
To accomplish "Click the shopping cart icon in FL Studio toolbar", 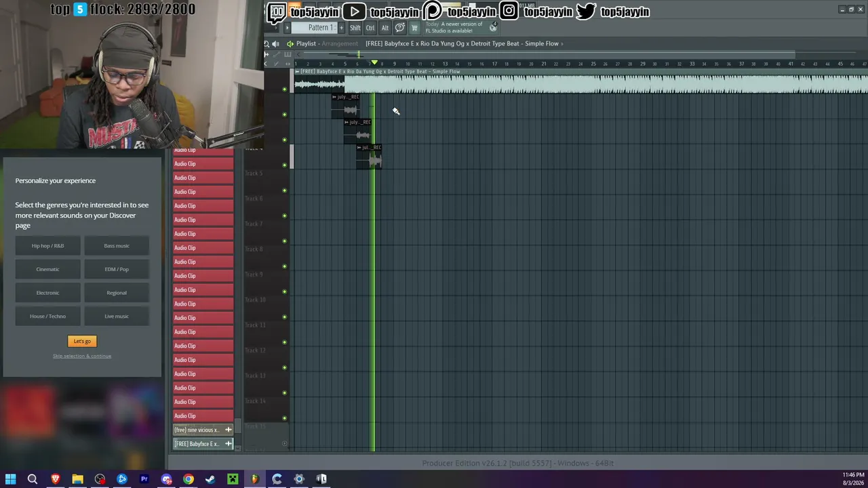I will coord(414,28).
